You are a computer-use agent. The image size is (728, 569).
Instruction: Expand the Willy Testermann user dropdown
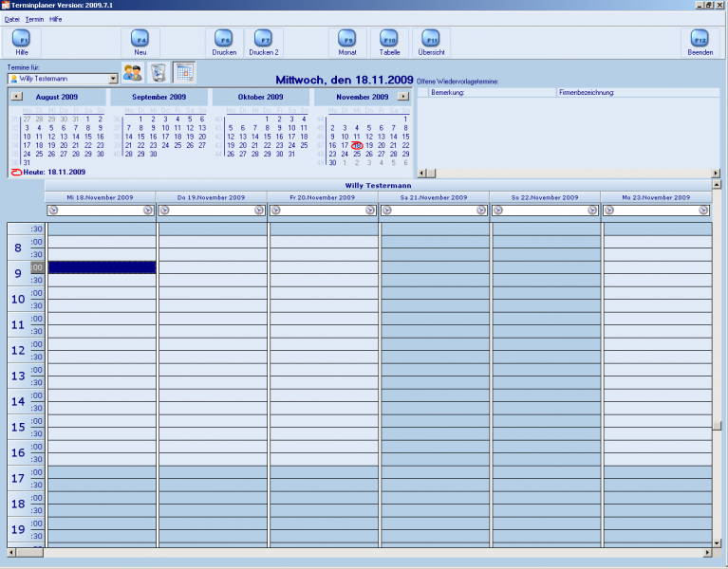pyautogui.click(x=113, y=79)
